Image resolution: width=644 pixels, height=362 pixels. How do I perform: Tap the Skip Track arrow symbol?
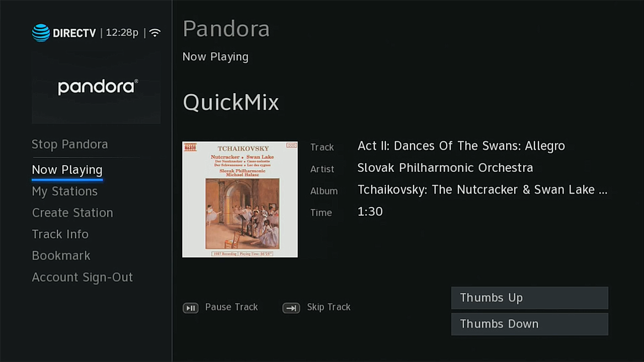[291, 308]
